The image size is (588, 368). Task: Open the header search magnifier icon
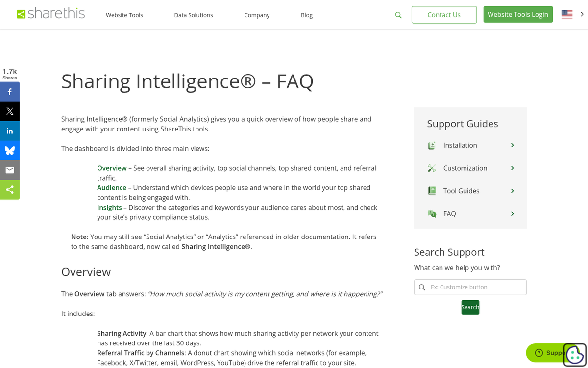point(398,15)
